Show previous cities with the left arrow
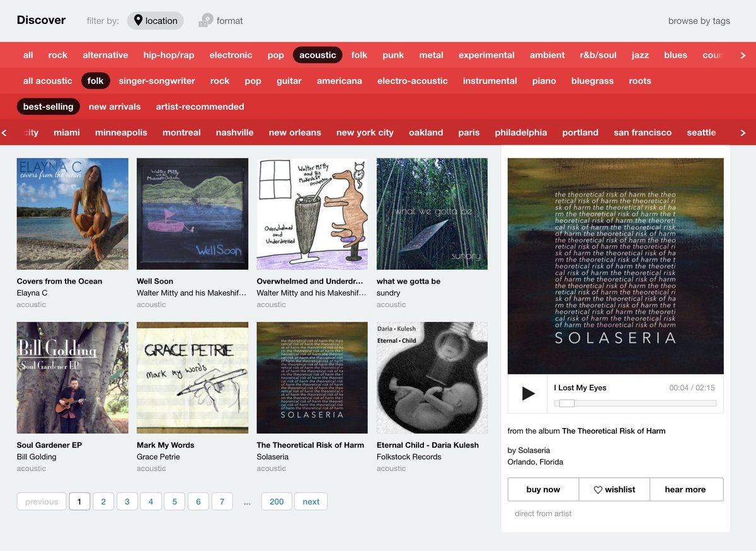The image size is (756, 551). pyautogui.click(x=4, y=132)
